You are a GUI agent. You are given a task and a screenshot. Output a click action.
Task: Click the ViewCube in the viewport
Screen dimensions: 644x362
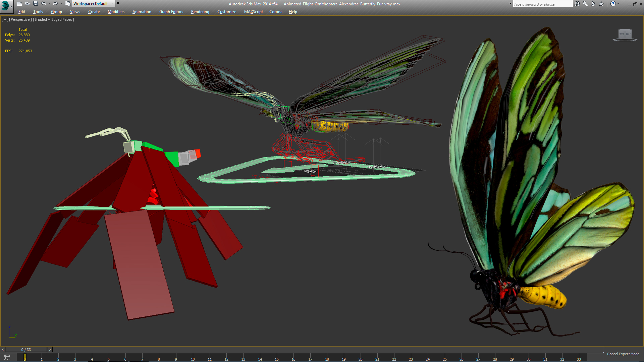(x=625, y=35)
